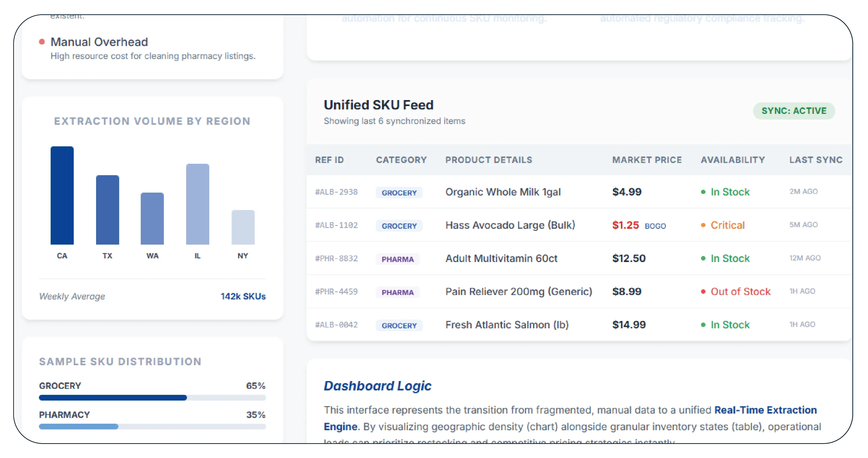Click the BOGO tag beside $1.25

(655, 226)
